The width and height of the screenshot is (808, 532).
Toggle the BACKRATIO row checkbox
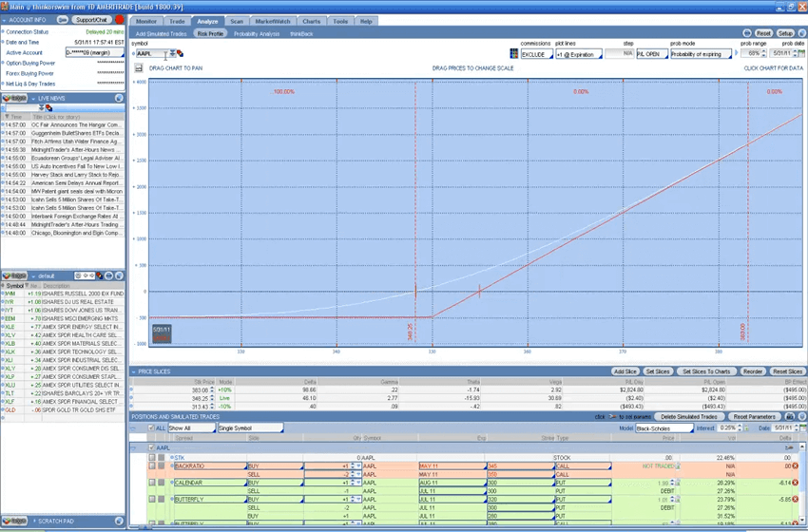(152, 465)
